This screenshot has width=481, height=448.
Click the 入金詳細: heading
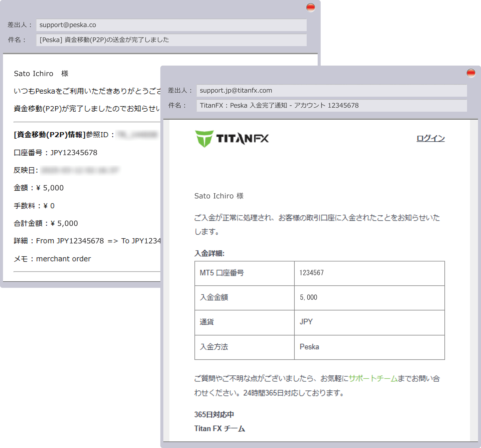point(209,253)
